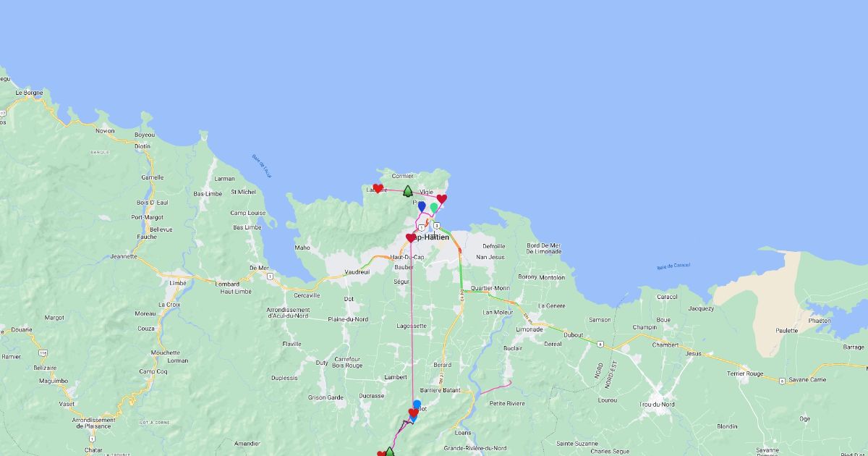The image size is (868, 456).
Task: Select the dark blue pin marker north of Cap-Haïtien
Action: [422, 206]
